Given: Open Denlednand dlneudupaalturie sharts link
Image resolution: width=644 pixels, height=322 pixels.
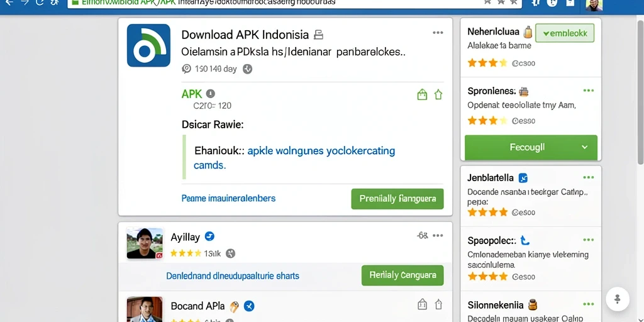Looking at the screenshot, I should pyautogui.click(x=233, y=276).
